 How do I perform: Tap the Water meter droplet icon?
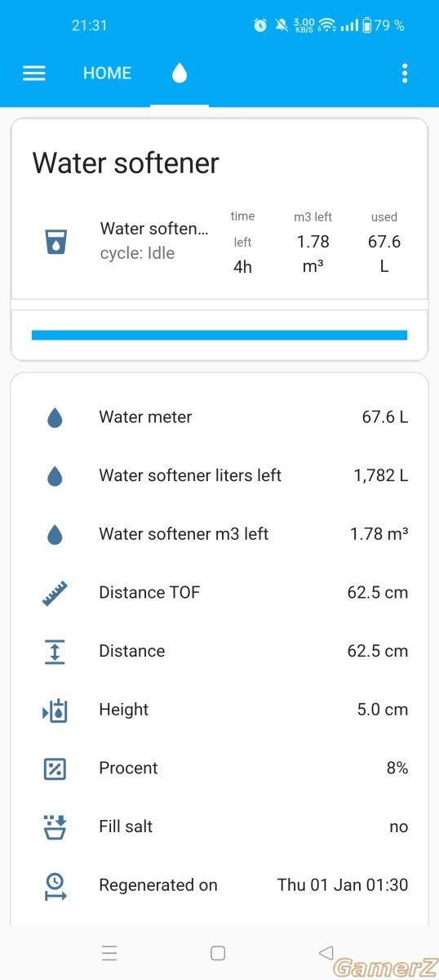[55, 417]
